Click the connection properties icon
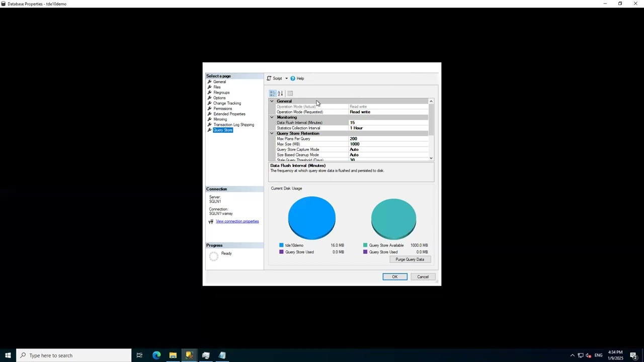Image resolution: width=644 pixels, height=362 pixels. (211, 222)
